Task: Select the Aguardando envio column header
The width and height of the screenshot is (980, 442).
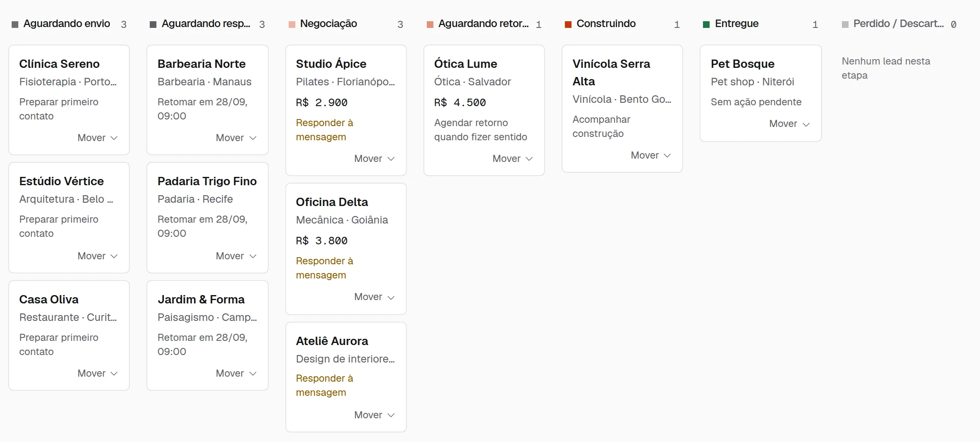Action: point(67,24)
